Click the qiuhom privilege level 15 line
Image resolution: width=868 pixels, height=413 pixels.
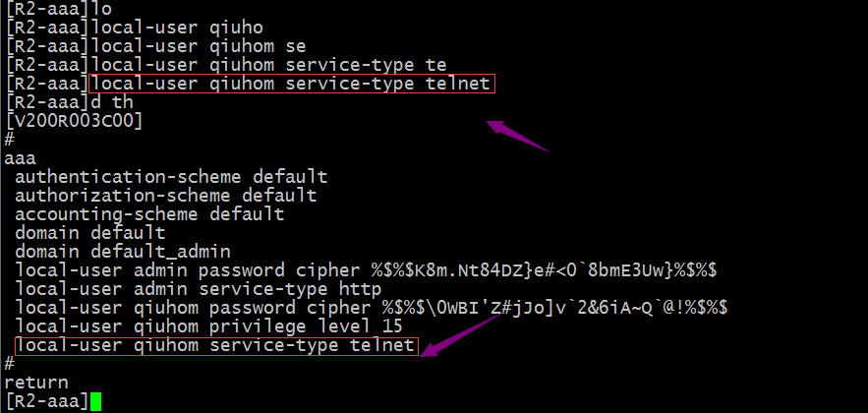pos(208,326)
